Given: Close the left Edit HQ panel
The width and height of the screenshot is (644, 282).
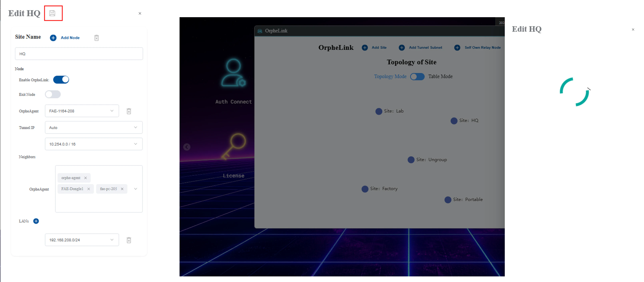Looking at the screenshot, I should point(140,14).
